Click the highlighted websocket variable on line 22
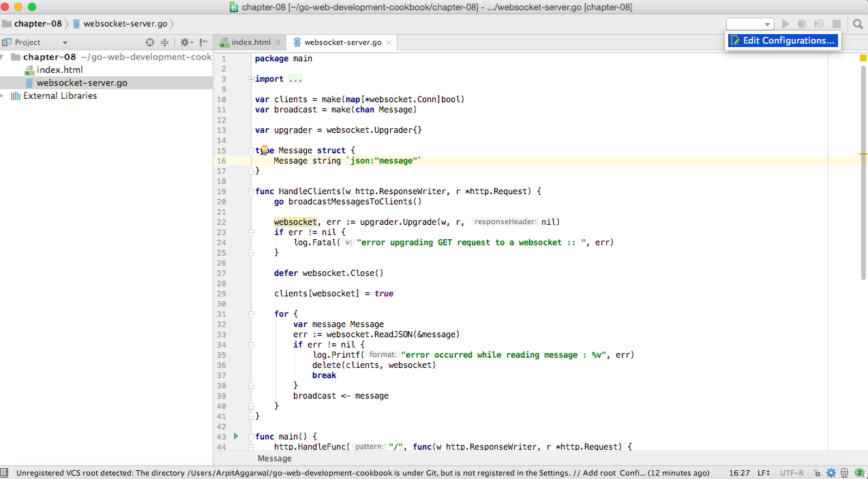This screenshot has width=868, height=479. (295, 222)
